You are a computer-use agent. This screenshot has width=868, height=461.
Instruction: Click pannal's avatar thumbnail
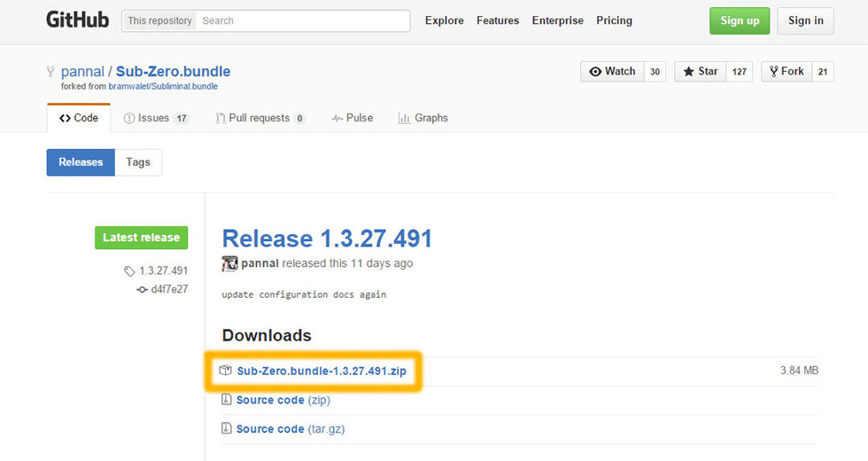(229, 263)
